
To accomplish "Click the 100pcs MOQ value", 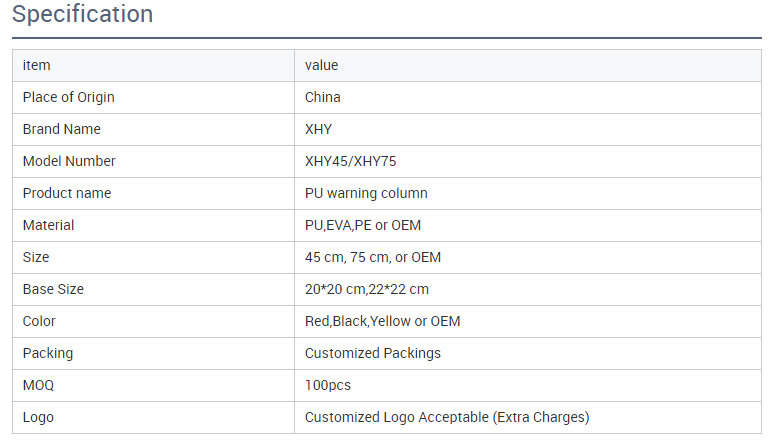I will click(328, 385).
